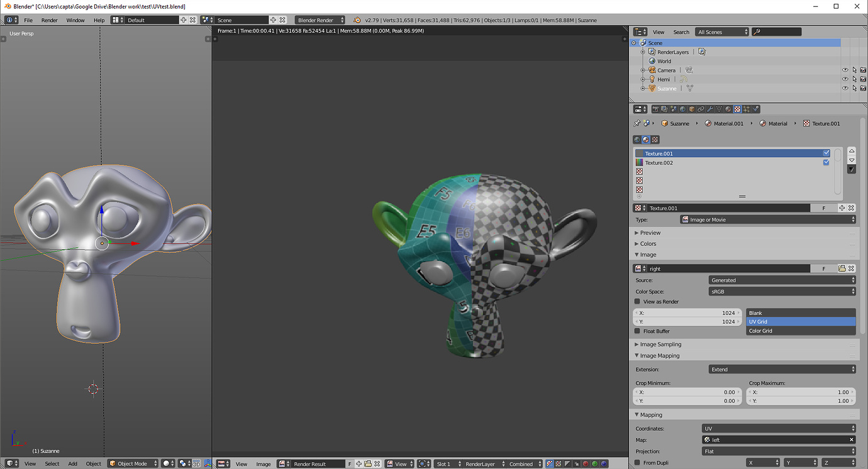Open the Constraints chain-link properties tab
The image size is (868, 469).
[x=701, y=109]
